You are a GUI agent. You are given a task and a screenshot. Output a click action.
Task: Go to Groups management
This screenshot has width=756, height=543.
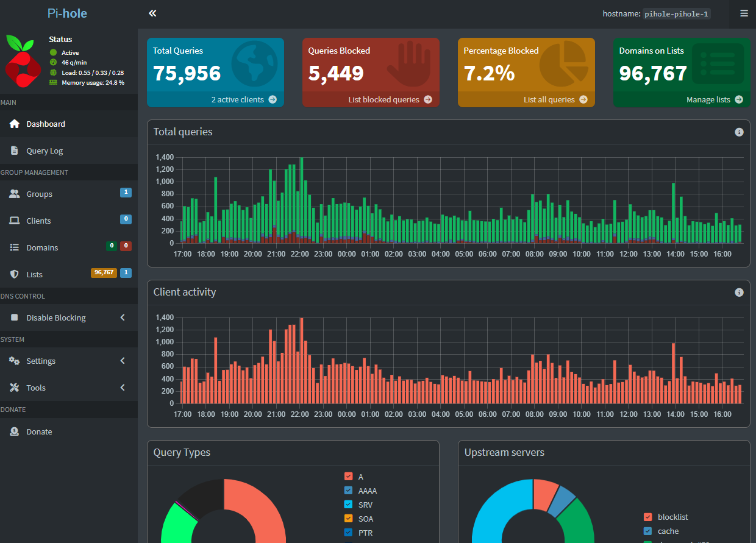pyautogui.click(x=69, y=194)
